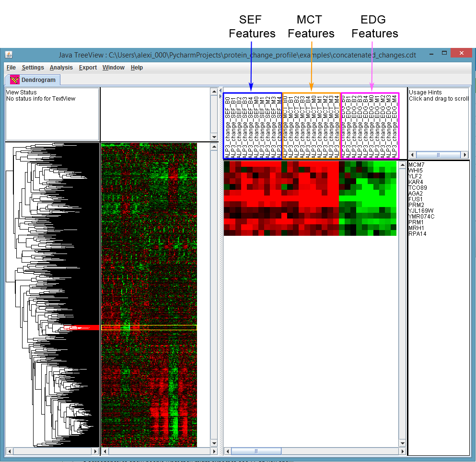Click left arrow below Usage Hints
476x462 pixels.
click(412, 155)
